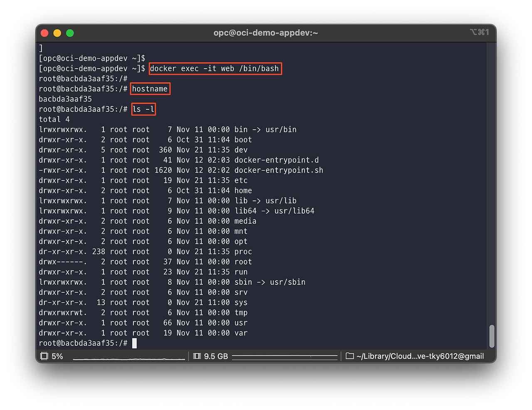Click the CPU chip icon in status bar

[x=44, y=356]
